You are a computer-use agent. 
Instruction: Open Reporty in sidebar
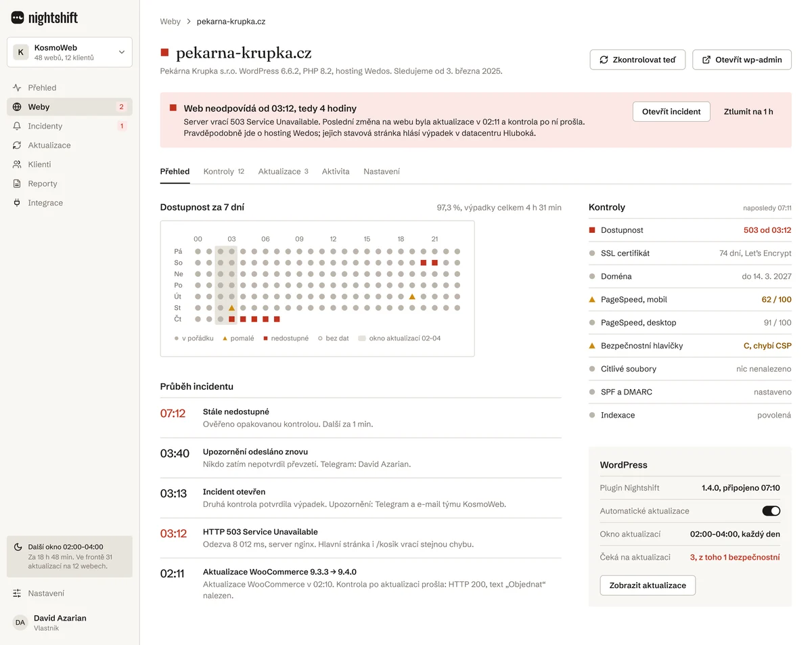click(70, 183)
